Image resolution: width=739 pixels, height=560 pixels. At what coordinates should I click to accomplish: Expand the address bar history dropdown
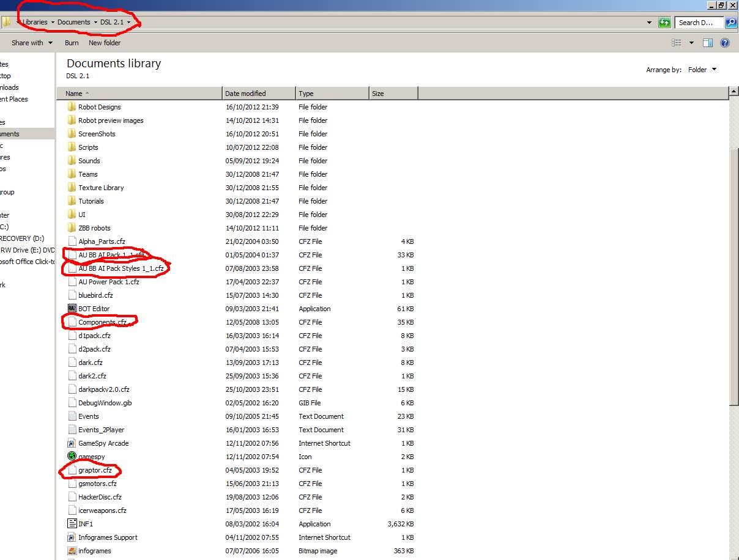pos(649,23)
